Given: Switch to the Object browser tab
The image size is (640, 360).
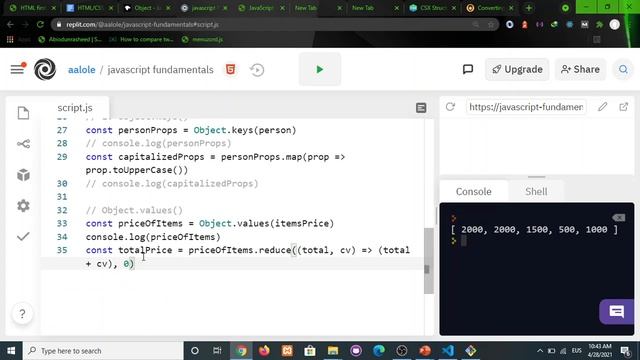Looking at the screenshot, I should 147,8.
